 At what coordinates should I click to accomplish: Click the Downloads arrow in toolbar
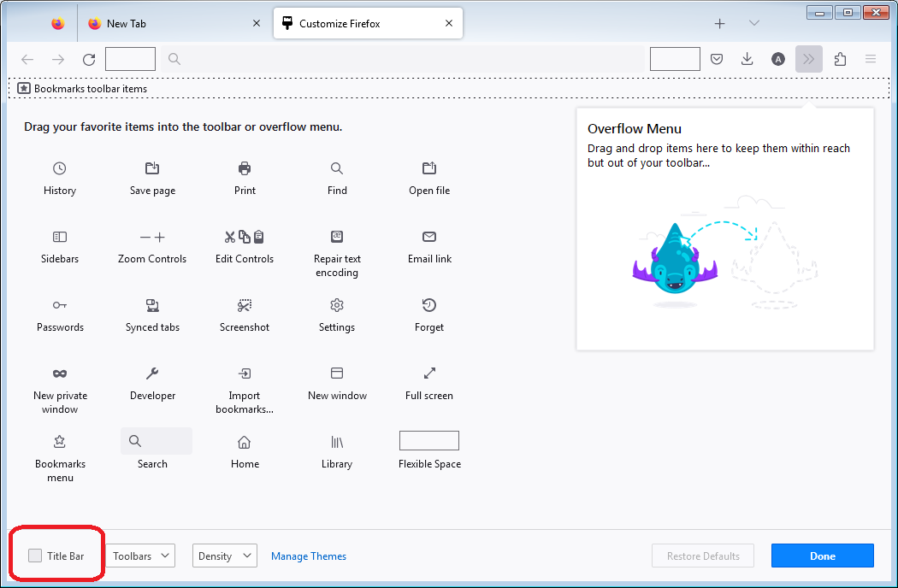(x=747, y=59)
